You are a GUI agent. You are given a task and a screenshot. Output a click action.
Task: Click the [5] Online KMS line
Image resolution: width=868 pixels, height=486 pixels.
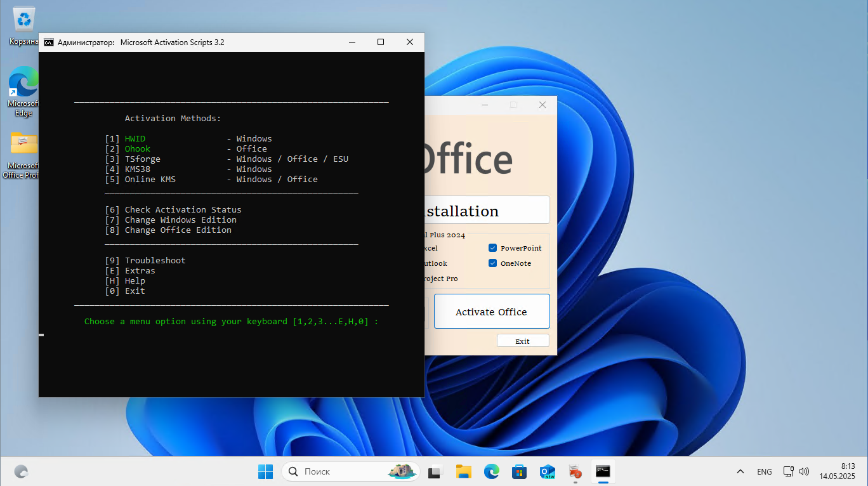[x=211, y=179]
